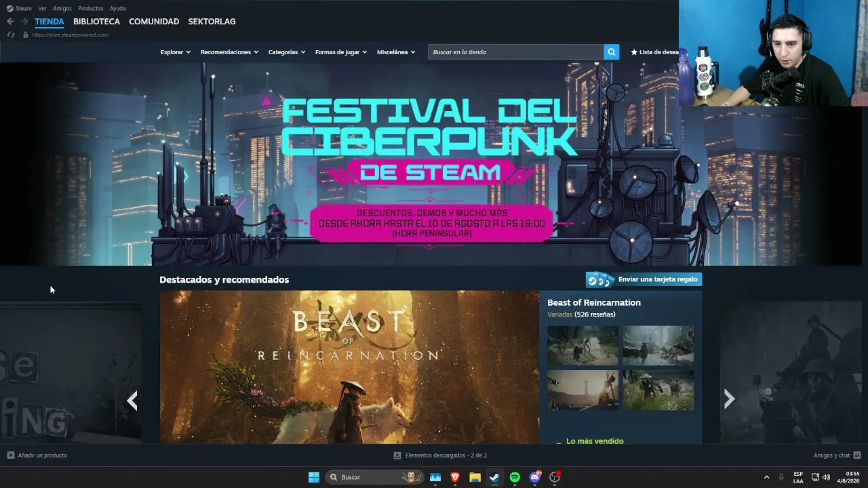Click the magnifier search button in the store

pyautogui.click(x=612, y=52)
